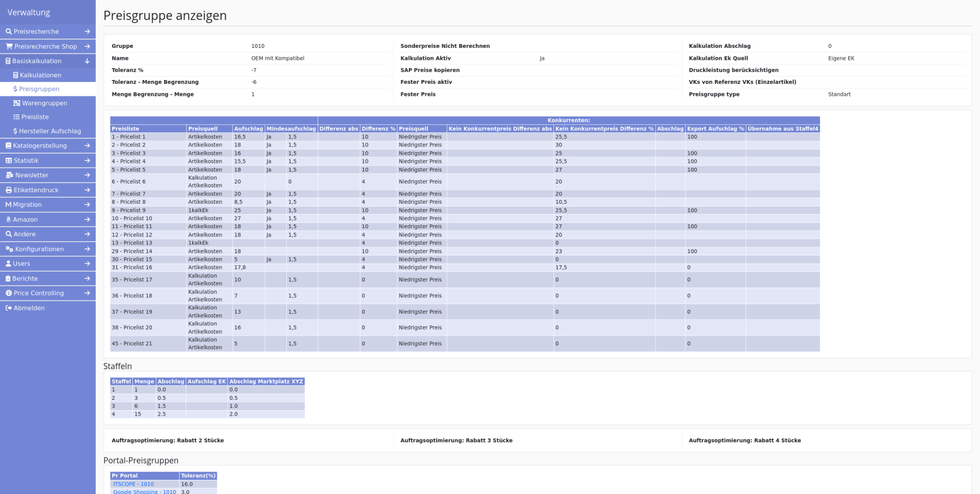Expand the Etikettendruck arrow

click(x=87, y=190)
